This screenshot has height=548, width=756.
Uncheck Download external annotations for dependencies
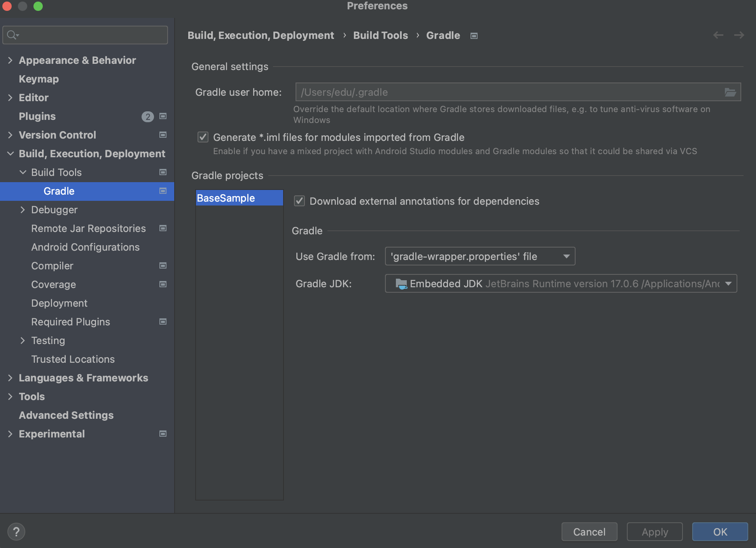click(x=299, y=201)
